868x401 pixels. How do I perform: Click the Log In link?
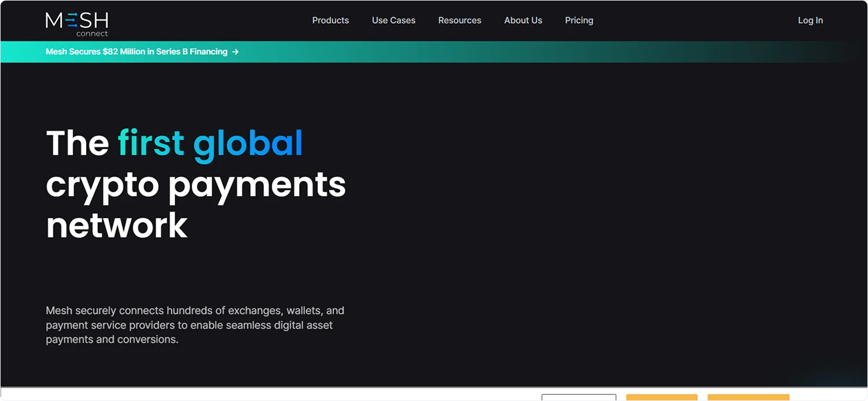pyautogui.click(x=810, y=20)
